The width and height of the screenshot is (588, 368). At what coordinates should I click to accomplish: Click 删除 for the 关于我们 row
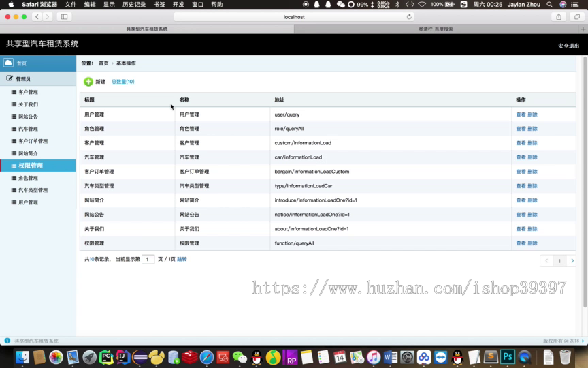click(x=532, y=229)
